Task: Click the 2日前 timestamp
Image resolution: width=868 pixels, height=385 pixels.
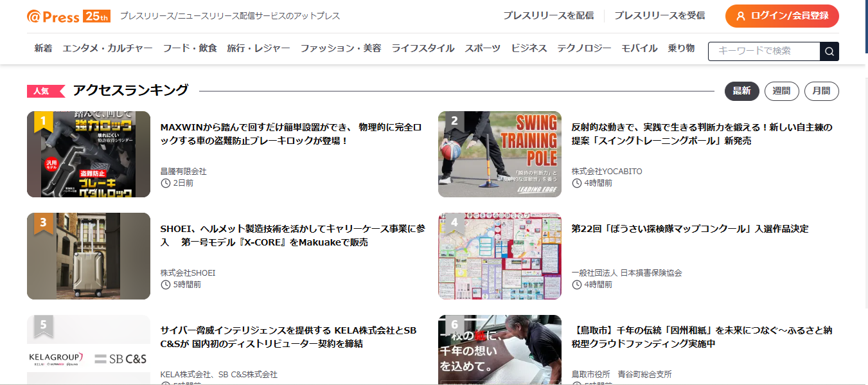Action: 183,183
